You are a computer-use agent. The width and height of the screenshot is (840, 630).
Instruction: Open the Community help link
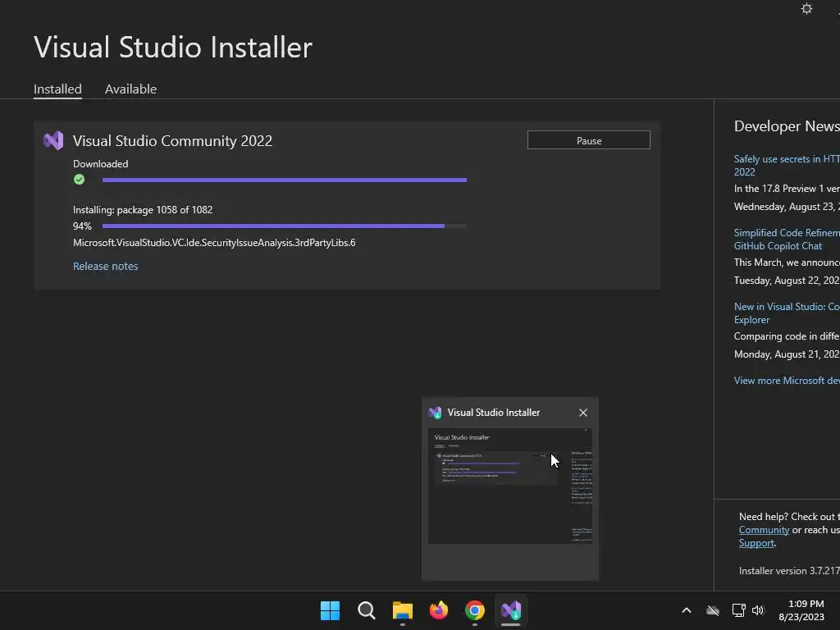pos(764,530)
